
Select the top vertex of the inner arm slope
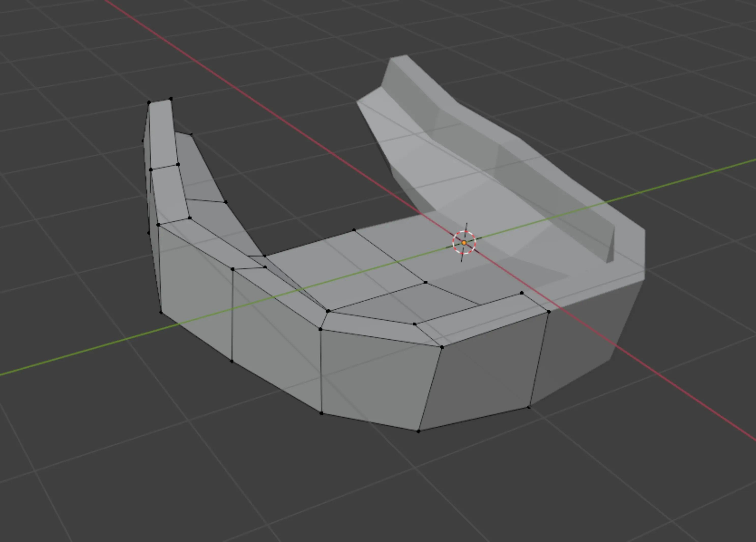(191, 134)
